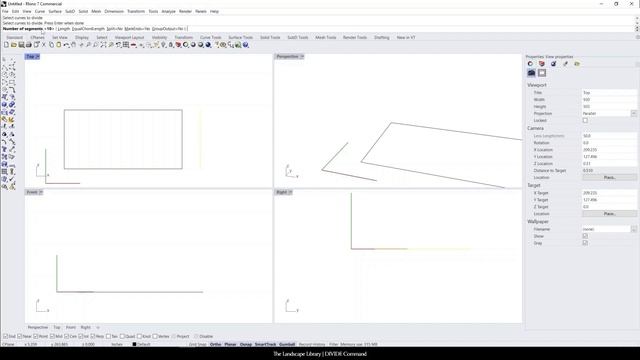Add new viewport tab with plus button
The image size is (640, 360).
98,327
